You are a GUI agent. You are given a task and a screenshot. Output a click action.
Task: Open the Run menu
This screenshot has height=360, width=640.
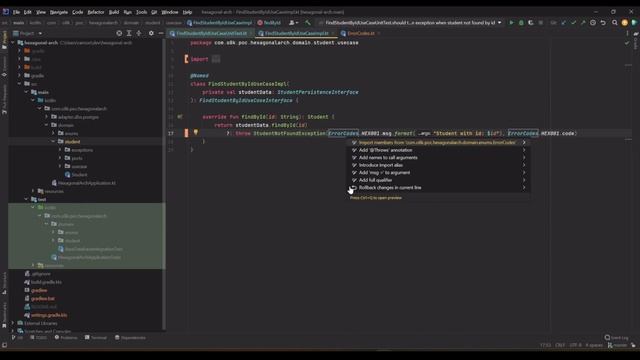tap(127, 12)
